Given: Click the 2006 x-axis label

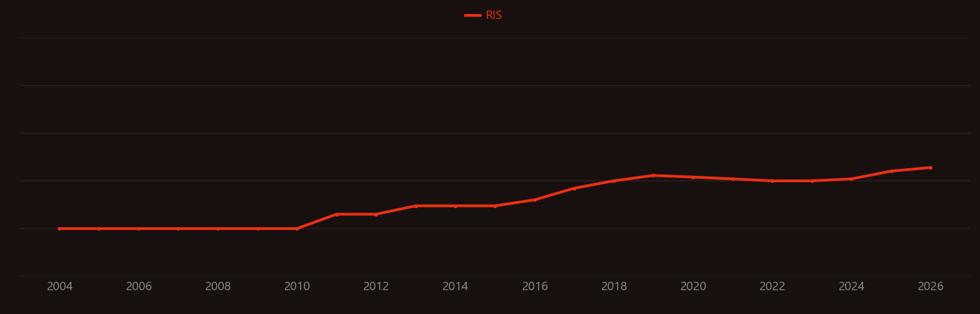Looking at the screenshot, I should [139, 287].
